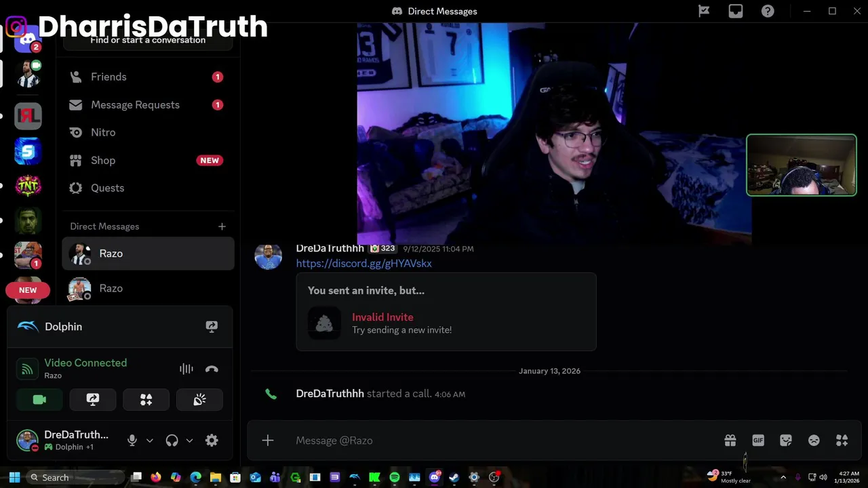
Task: Open Friends list
Action: [148, 77]
